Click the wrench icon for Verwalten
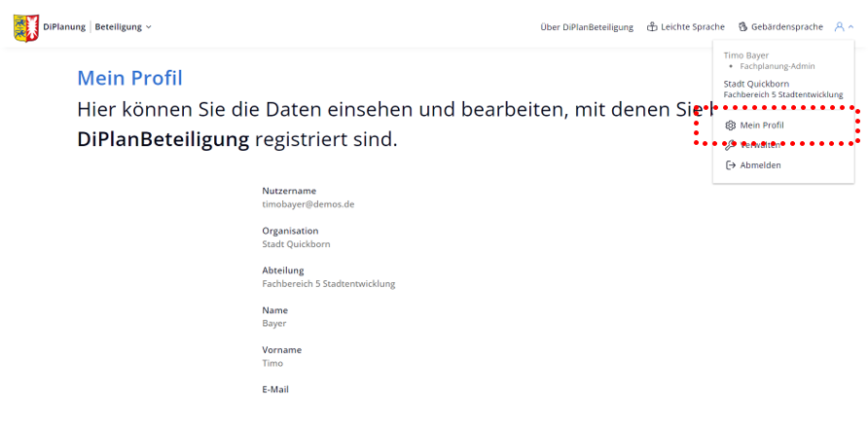 point(731,145)
